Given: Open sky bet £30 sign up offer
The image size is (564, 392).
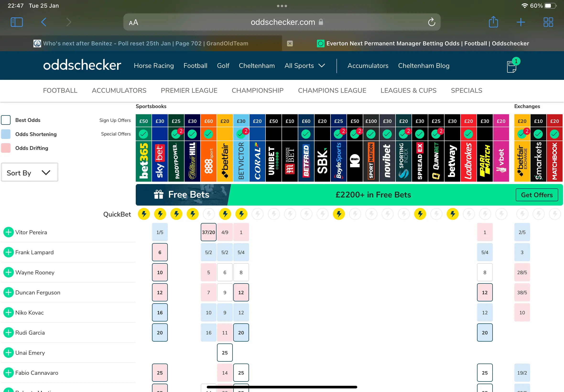Looking at the screenshot, I should coord(160,121).
